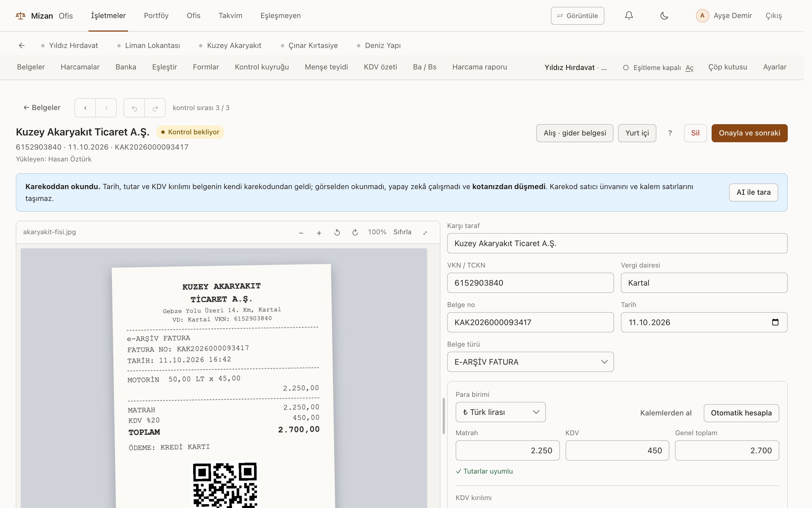This screenshot has width=812, height=508.
Task: Toggle dark mode moon icon
Action: click(664, 16)
